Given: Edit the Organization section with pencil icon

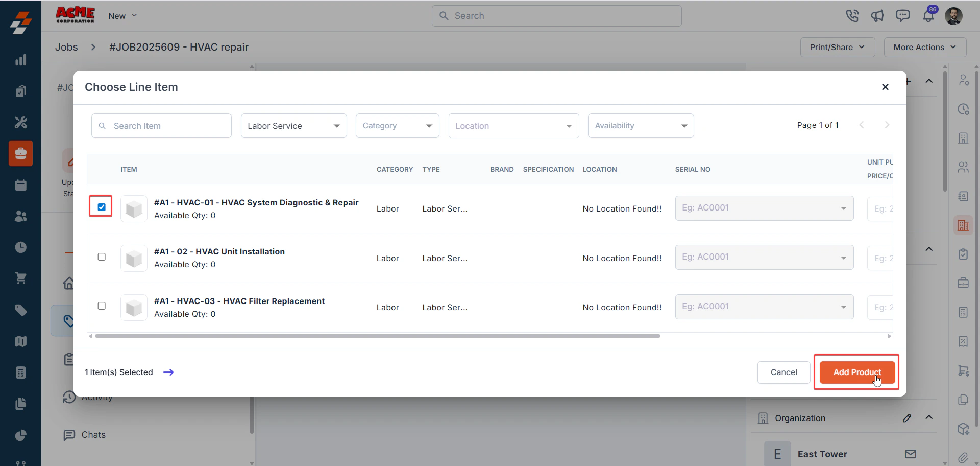Looking at the screenshot, I should pyautogui.click(x=907, y=418).
